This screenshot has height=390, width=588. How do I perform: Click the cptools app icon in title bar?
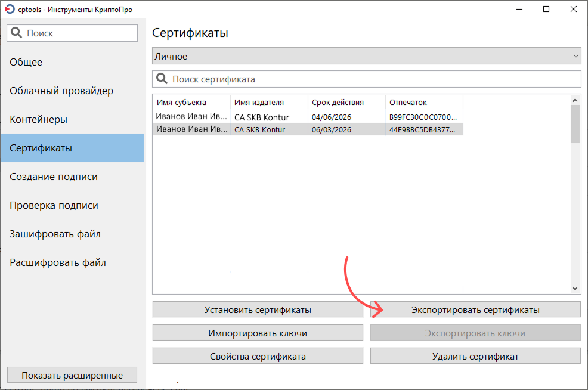click(x=10, y=10)
